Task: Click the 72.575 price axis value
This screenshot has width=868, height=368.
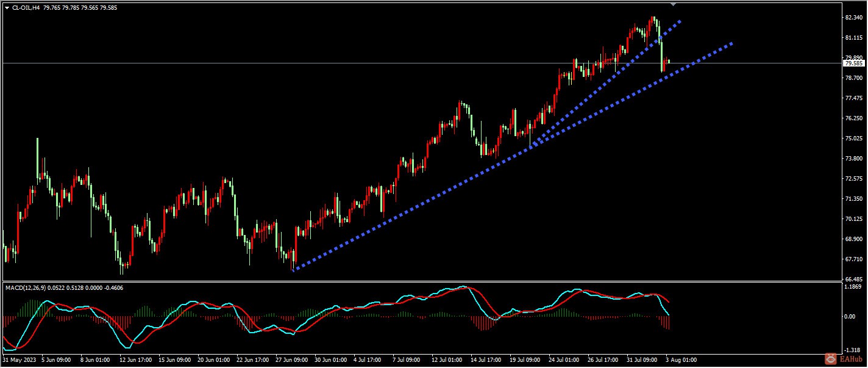Action: point(853,179)
